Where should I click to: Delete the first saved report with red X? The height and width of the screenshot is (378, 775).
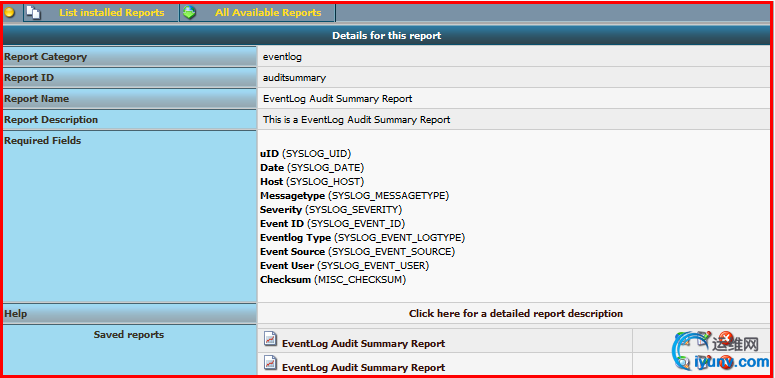(726, 338)
